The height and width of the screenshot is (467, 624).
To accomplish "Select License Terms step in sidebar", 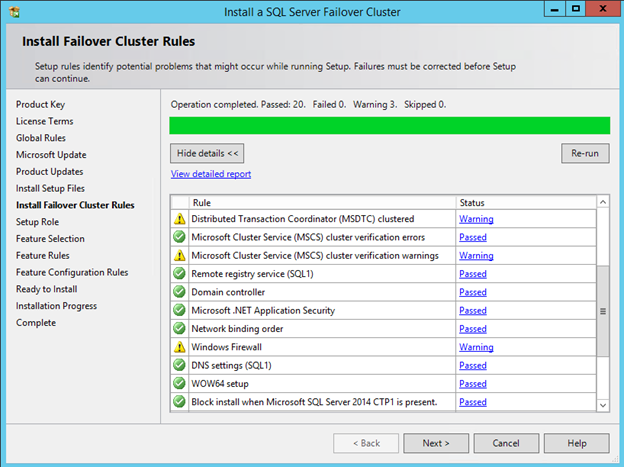I will pos(45,121).
